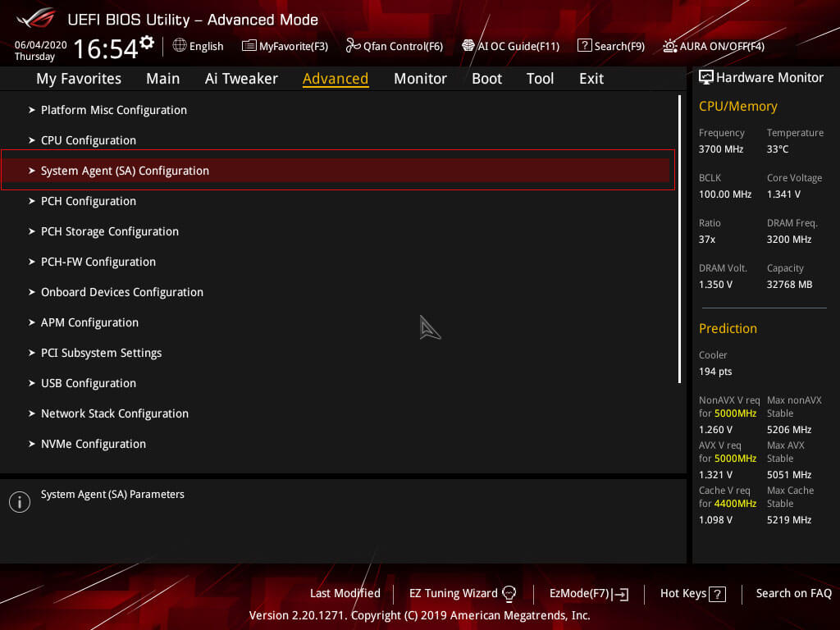Expand APM Configuration arrow
Screen dimensions: 840x630
pyautogui.click(x=32, y=322)
